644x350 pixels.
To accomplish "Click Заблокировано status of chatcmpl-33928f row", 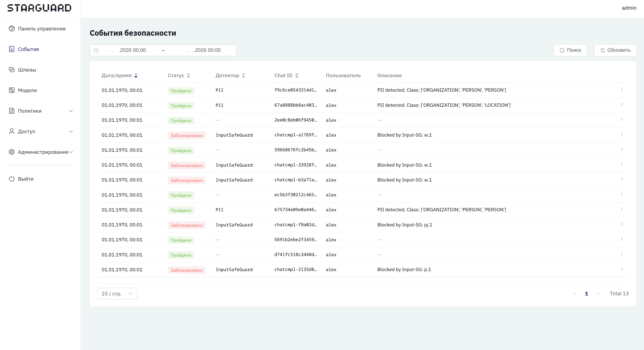I will point(187,165).
